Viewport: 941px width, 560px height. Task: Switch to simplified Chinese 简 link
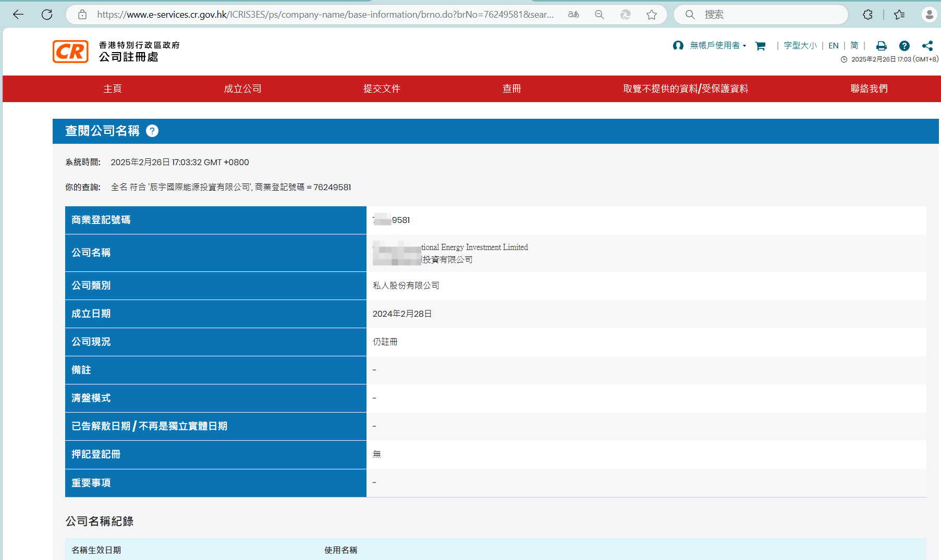(x=854, y=46)
